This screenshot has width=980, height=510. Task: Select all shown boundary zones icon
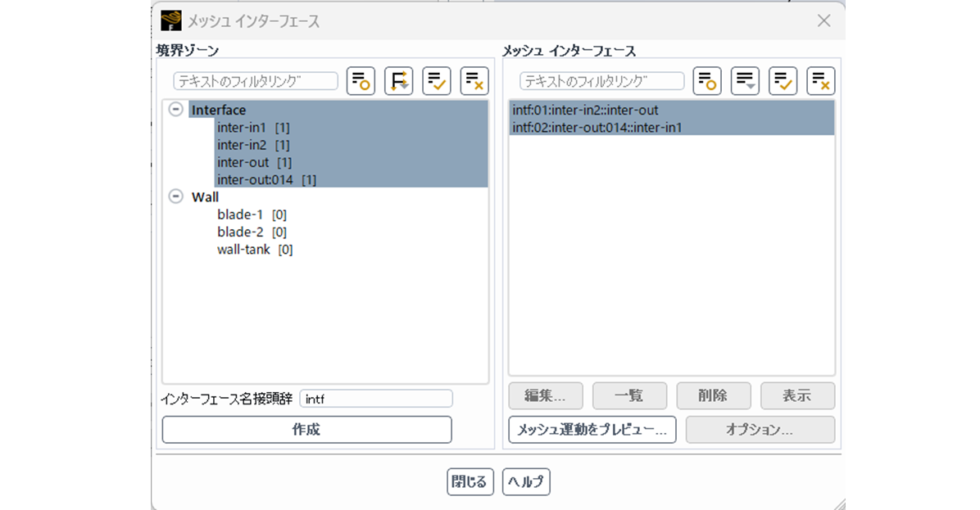click(436, 81)
